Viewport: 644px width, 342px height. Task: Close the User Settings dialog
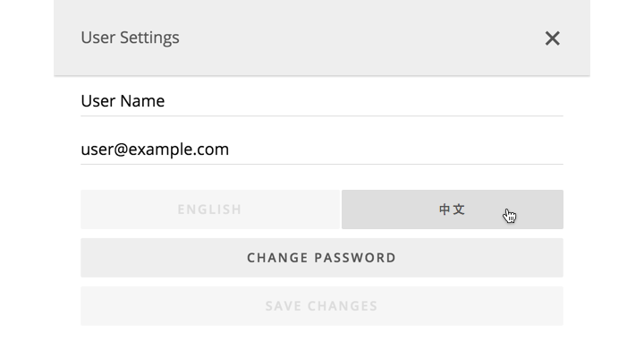(x=553, y=38)
